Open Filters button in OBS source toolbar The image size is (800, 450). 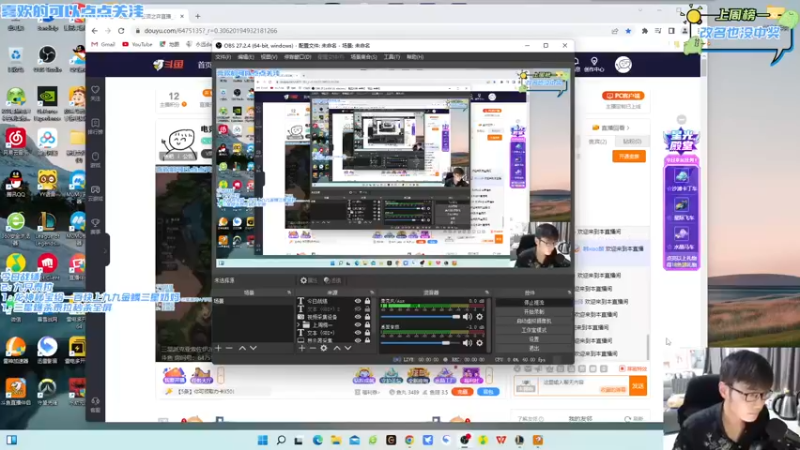[333, 280]
